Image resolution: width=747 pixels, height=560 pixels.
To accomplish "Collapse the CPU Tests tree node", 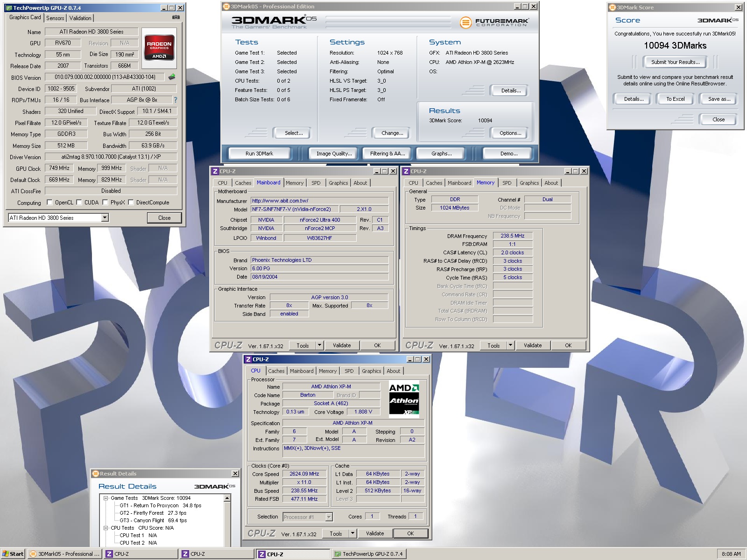I will tap(106, 528).
